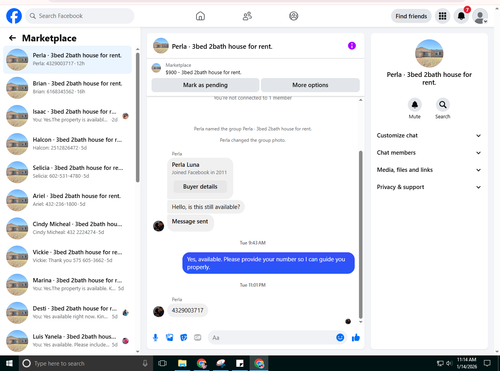Click the chat list scrollbar
The image size is (500, 371).
pyautogui.click(x=137, y=117)
